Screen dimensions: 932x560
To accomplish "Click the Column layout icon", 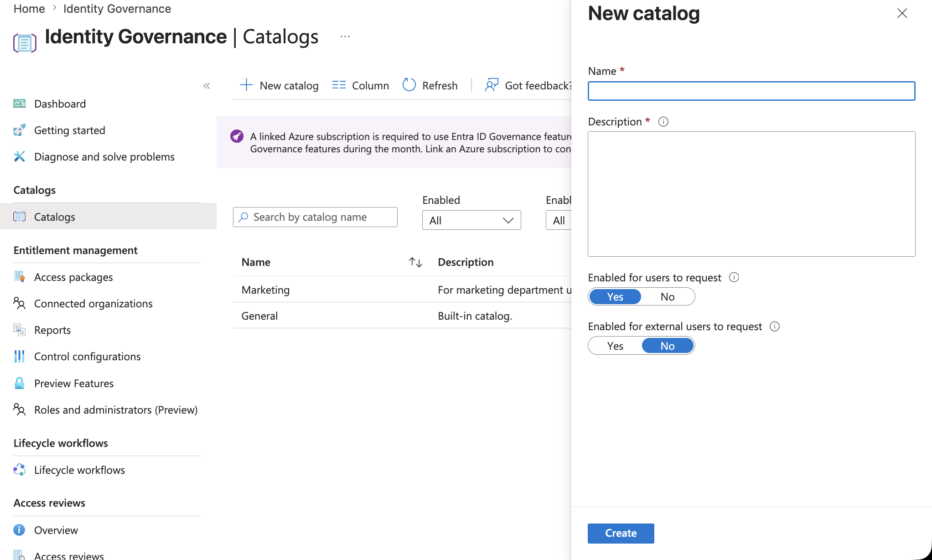I will (x=339, y=85).
